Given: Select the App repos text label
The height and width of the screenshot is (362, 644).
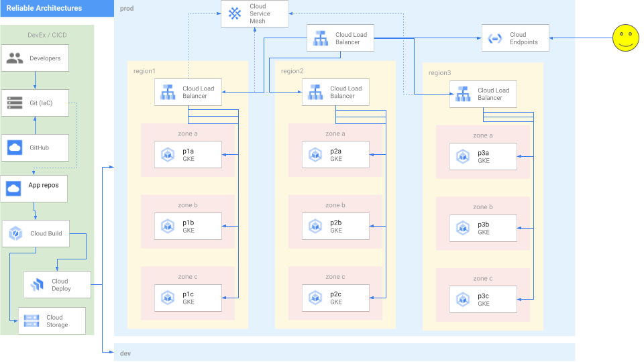Looking at the screenshot, I should 44,185.
